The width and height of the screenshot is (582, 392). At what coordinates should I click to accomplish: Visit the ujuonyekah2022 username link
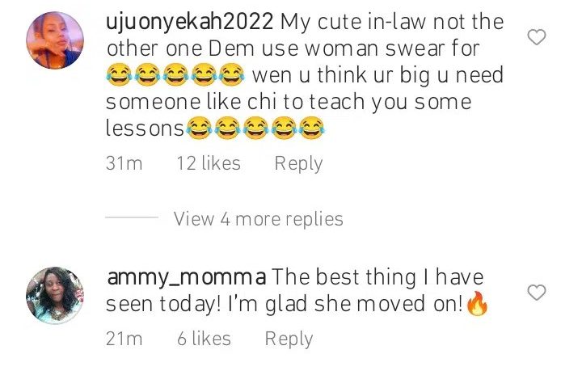point(190,23)
